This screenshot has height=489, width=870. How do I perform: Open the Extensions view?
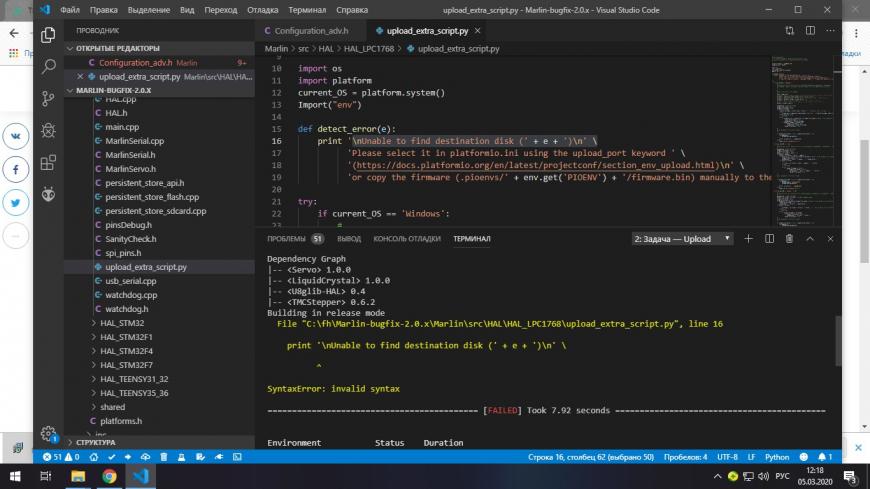pos(48,163)
